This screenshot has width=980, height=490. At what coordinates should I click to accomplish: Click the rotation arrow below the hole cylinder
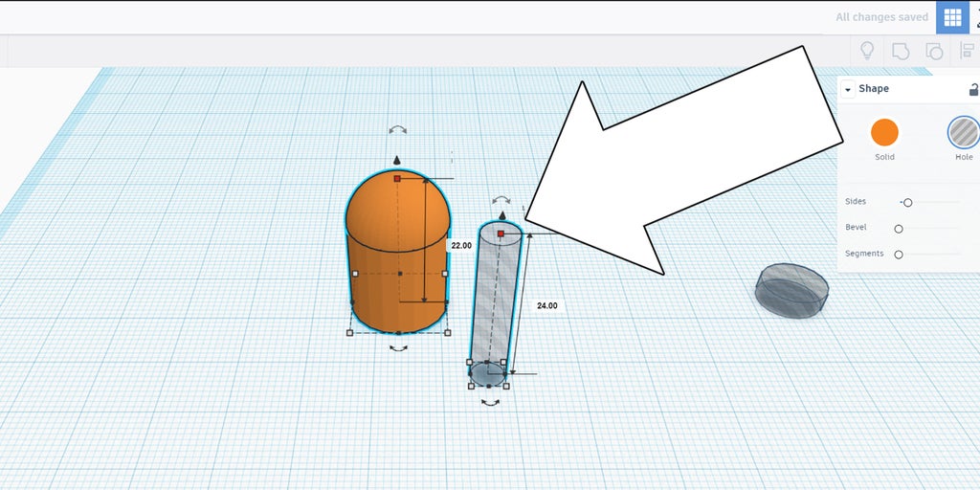(x=491, y=403)
